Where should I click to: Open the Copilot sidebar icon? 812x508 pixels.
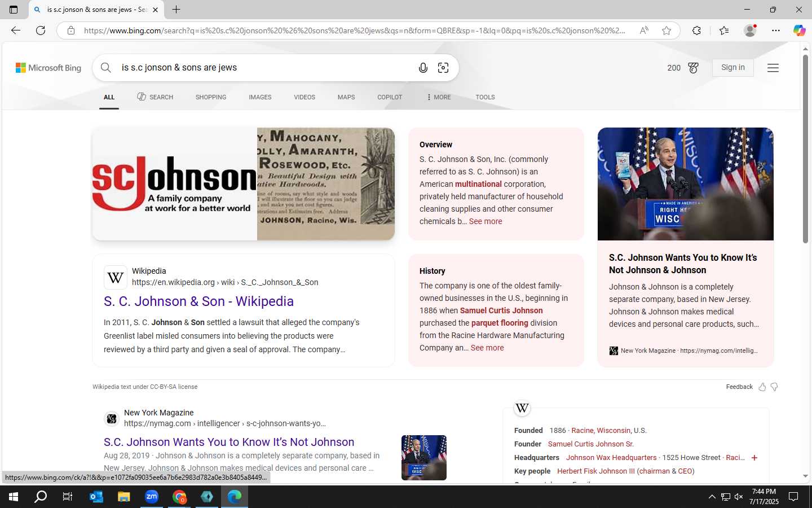pyautogui.click(x=799, y=30)
